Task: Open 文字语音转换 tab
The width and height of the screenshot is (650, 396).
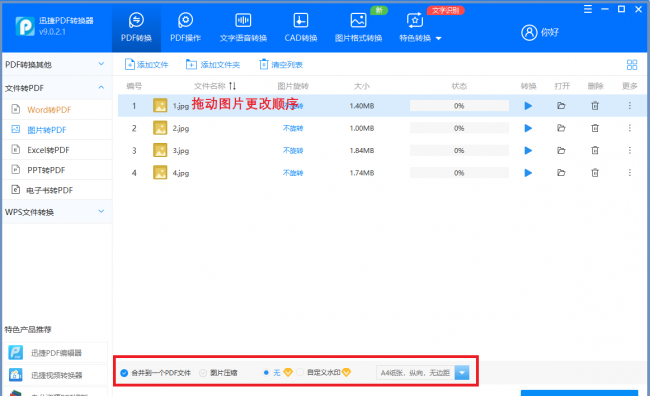Action: (x=243, y=28)
